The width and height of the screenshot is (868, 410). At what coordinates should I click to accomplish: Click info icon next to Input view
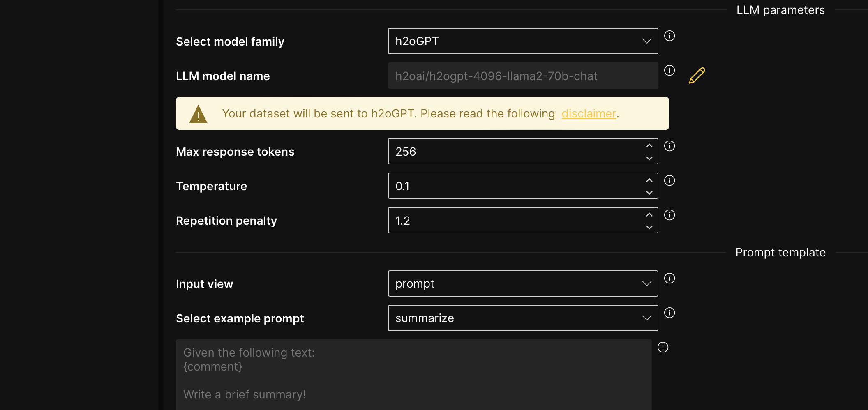[669, 279]
